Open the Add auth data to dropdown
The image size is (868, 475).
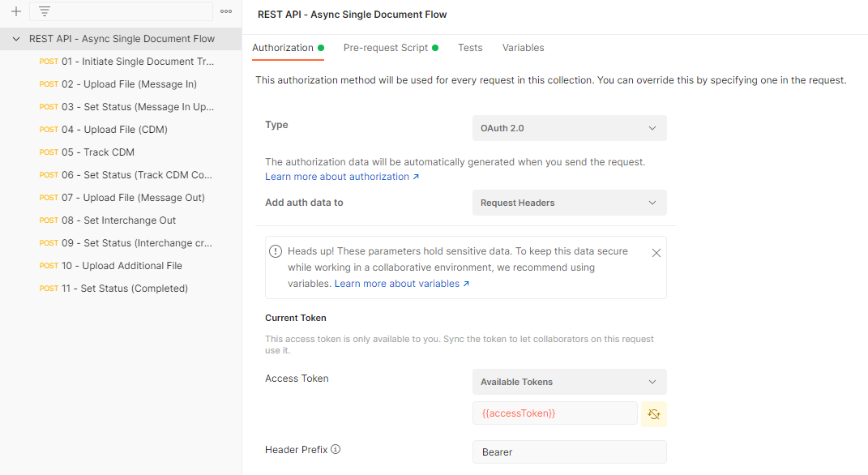(569, 203)
